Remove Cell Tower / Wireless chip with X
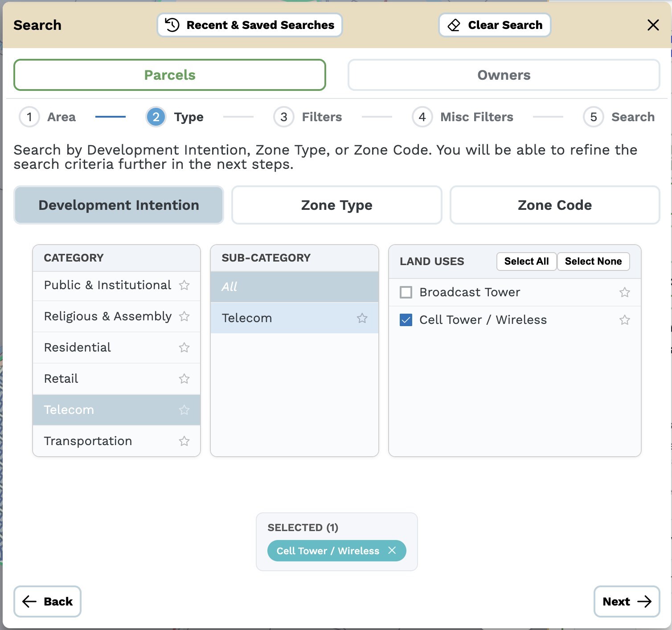672x630 pixels. (392, 551)
